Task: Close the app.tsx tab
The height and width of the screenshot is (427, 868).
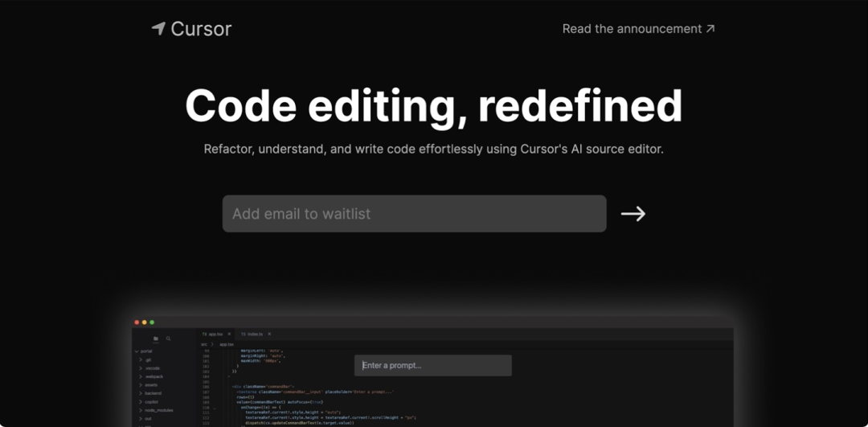Action: 229,334
